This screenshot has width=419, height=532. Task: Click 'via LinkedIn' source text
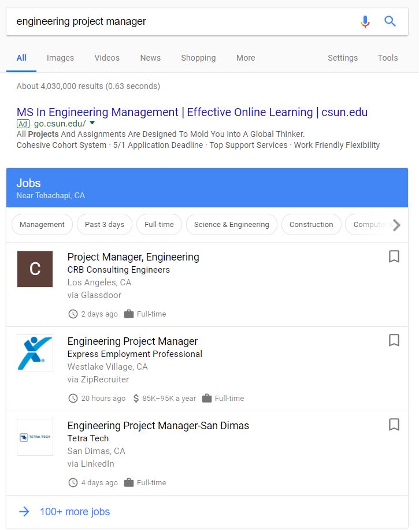click(91, 464)
